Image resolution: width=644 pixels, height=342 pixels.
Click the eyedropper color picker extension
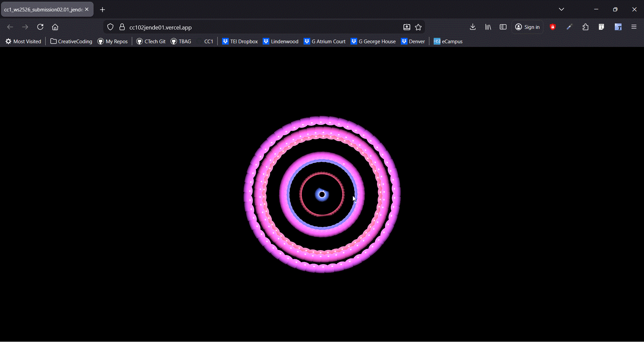pyautogui.click(x=569, y=27)
